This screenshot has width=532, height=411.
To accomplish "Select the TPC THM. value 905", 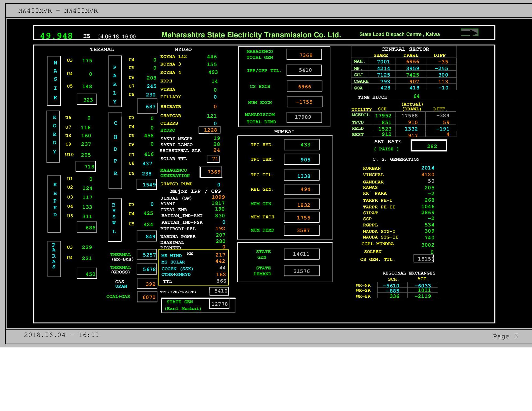I will pos(302,159).
